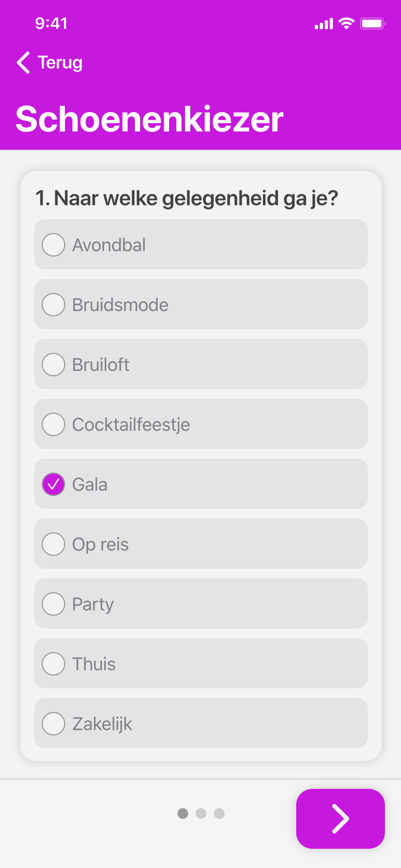Tap the Schoenenkiezer page title

[150, 119]
